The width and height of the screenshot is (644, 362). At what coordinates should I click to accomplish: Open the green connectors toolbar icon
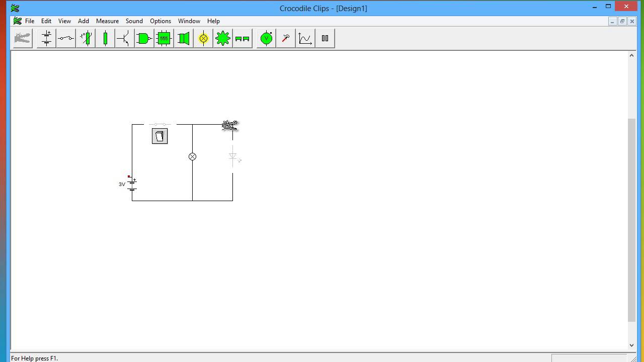tap(243, 38)
